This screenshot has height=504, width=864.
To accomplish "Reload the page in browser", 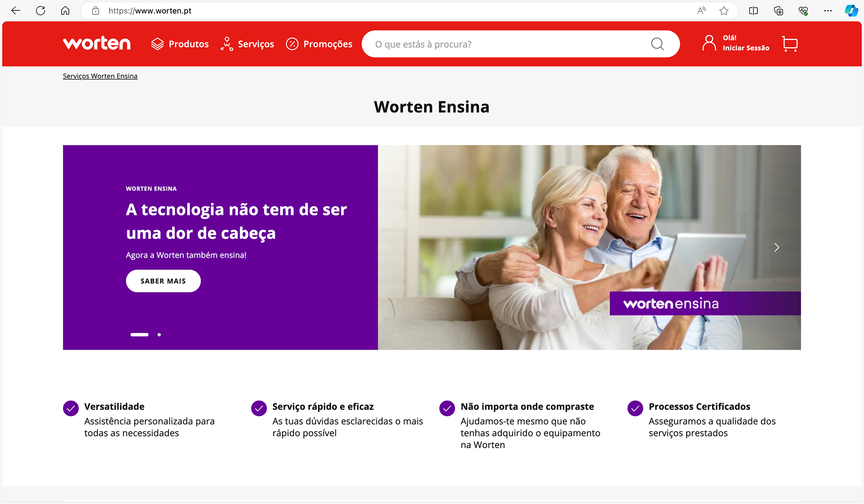I will 40,11.
